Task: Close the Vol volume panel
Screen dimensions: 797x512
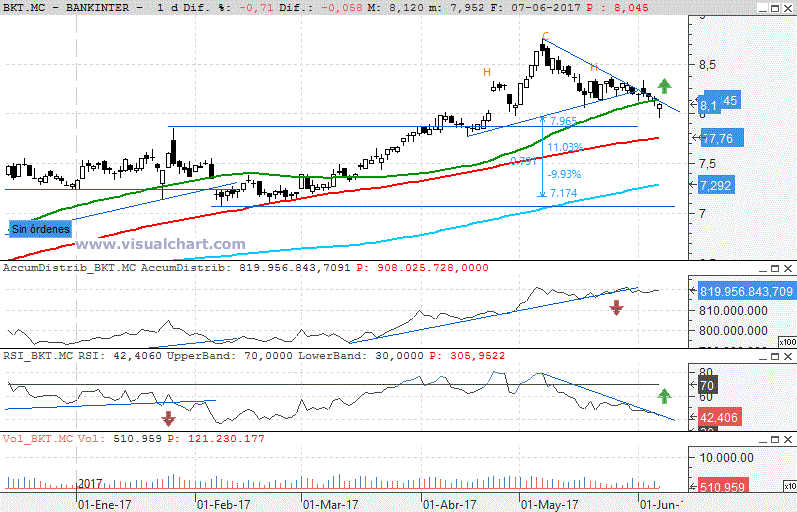Action: click(788, 440)
